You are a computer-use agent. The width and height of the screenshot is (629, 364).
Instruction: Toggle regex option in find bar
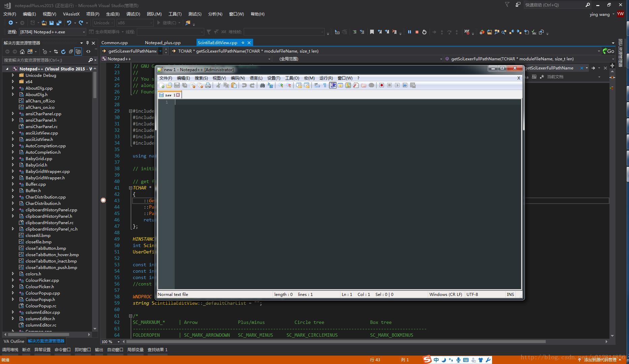[x=542, y=77]
